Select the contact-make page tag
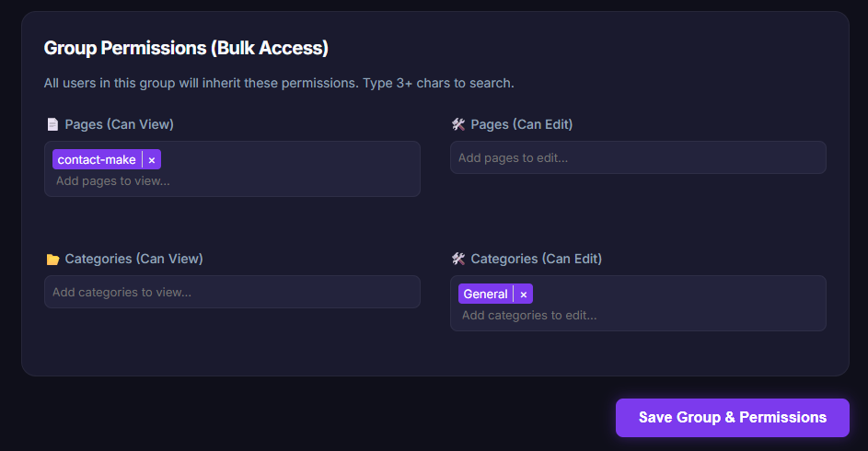The height and width of the screenshot is (451, 868). coord(97,160)
